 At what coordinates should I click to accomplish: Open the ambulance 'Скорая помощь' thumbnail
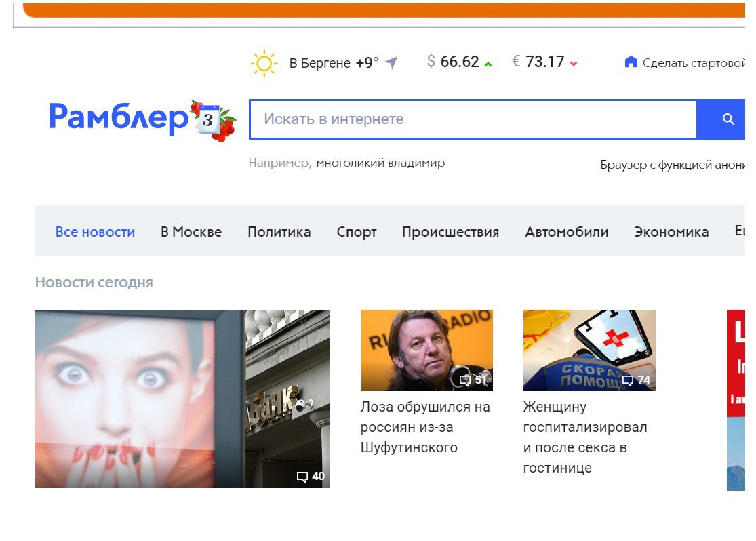pos(589,350)
